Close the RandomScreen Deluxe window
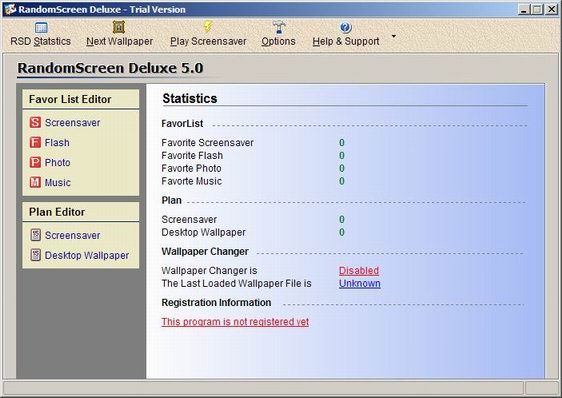Screen dimensions: 562x398 click(551, 9)
